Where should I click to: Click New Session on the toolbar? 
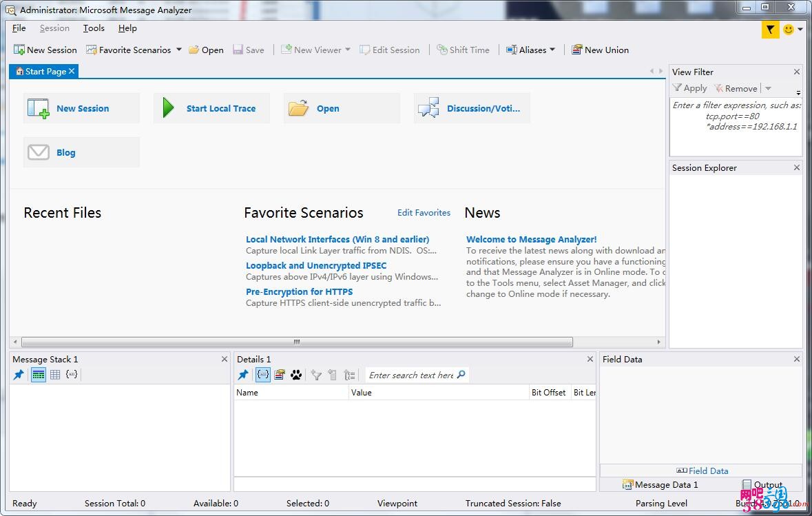click(x=45, y=50)
